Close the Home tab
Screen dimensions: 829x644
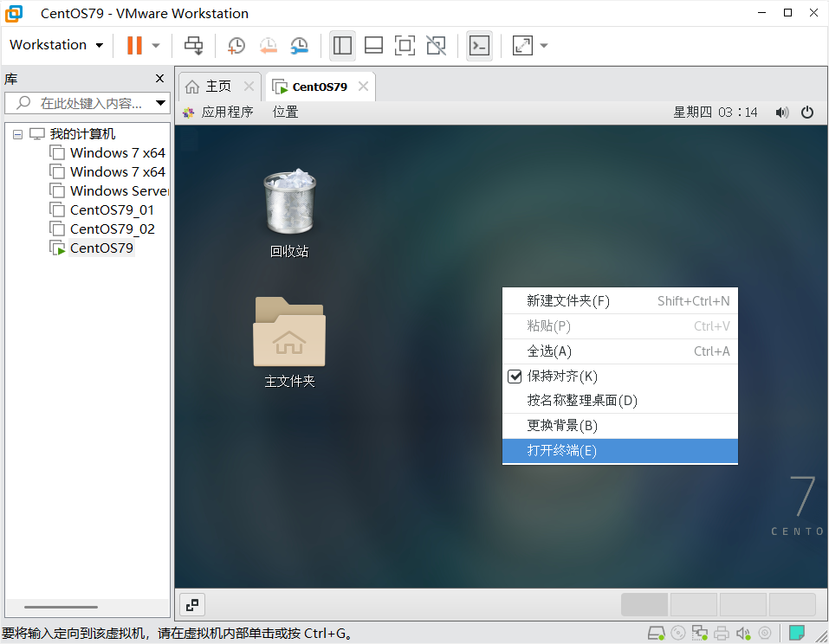[x=249, y=86]
